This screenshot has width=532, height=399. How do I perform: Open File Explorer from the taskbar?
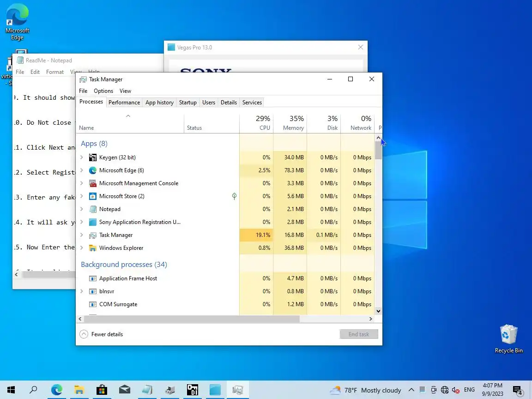pyautogui.click(x=79, y=390)
